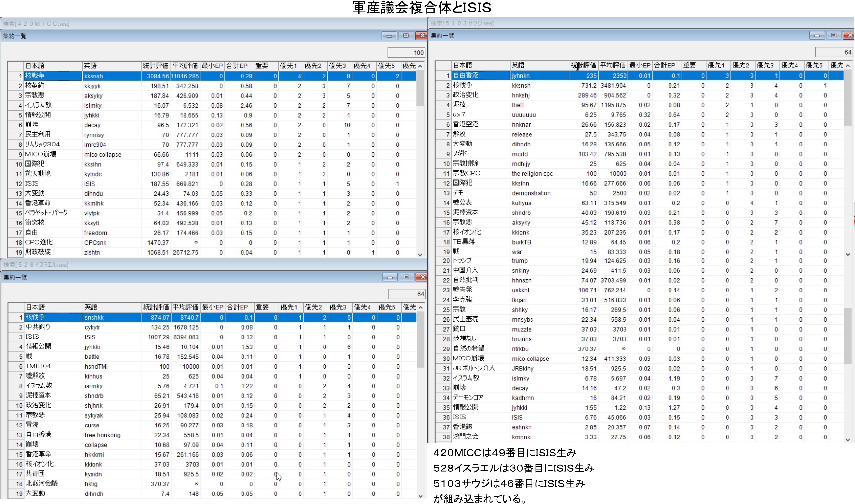Click 平均評価 column header in right table
Screen dimensions: 855x504
612,66
